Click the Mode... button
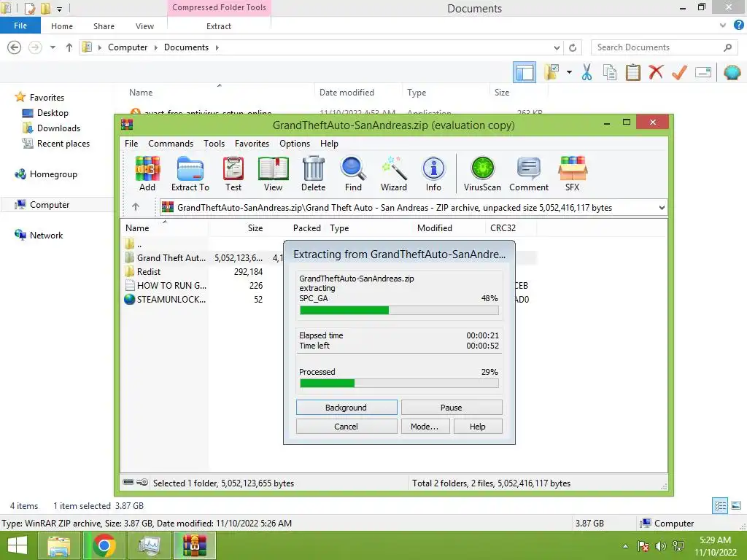This screenshot has width=747, height=560. point(424,427)
